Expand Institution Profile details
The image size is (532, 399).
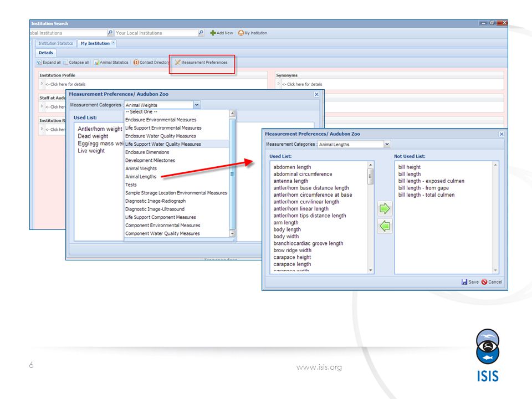pyautogui.click(x=42, y=84)
